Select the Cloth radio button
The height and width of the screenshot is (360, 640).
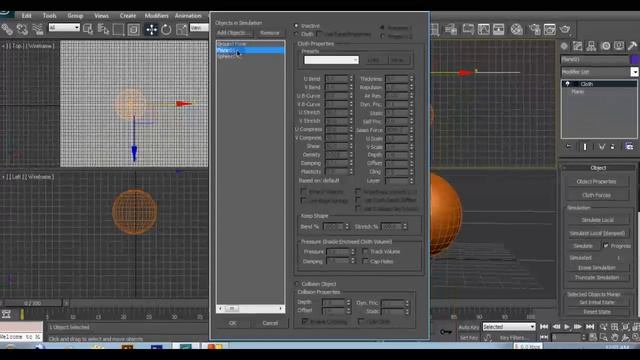tap(297, 34)
